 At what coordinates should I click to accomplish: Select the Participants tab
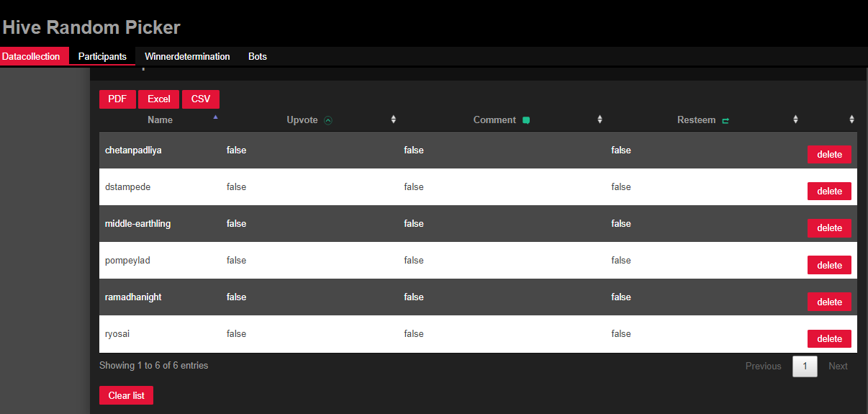pyautogui.click(x=102, y=56)
